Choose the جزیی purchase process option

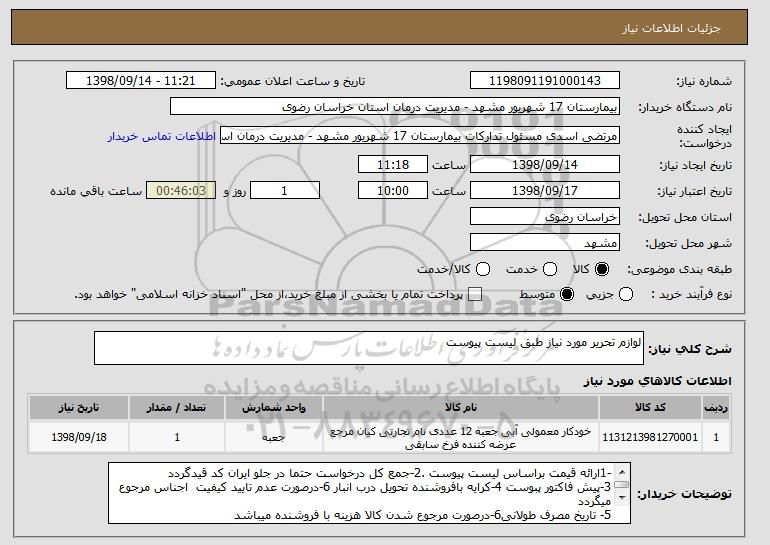(x=626, y=295)
